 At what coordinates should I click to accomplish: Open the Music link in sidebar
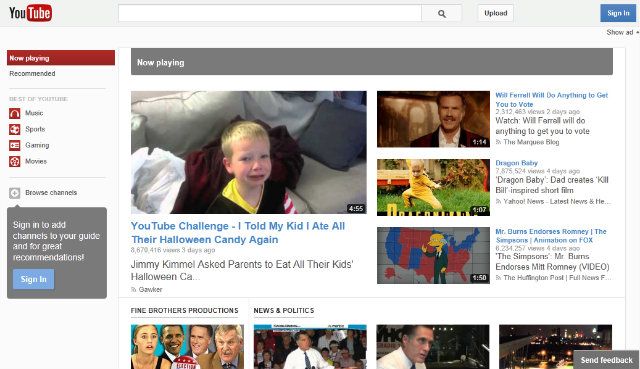tap(34, 113)
